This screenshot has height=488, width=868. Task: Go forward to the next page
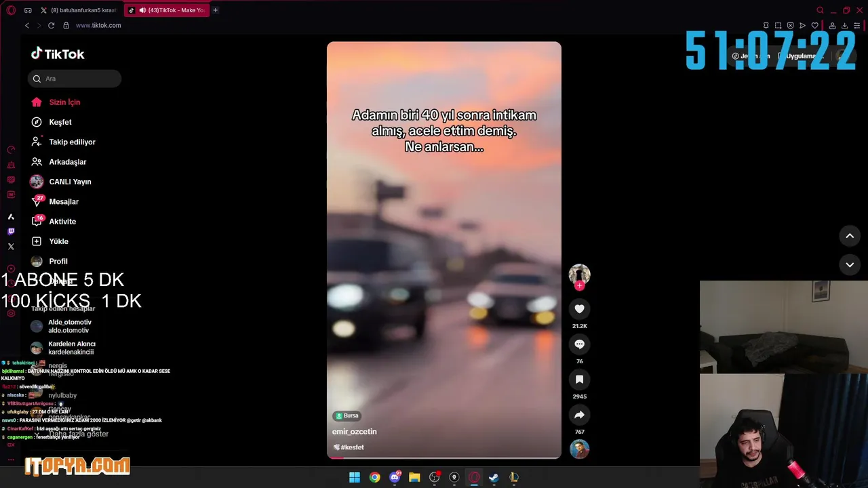(39, 25)
